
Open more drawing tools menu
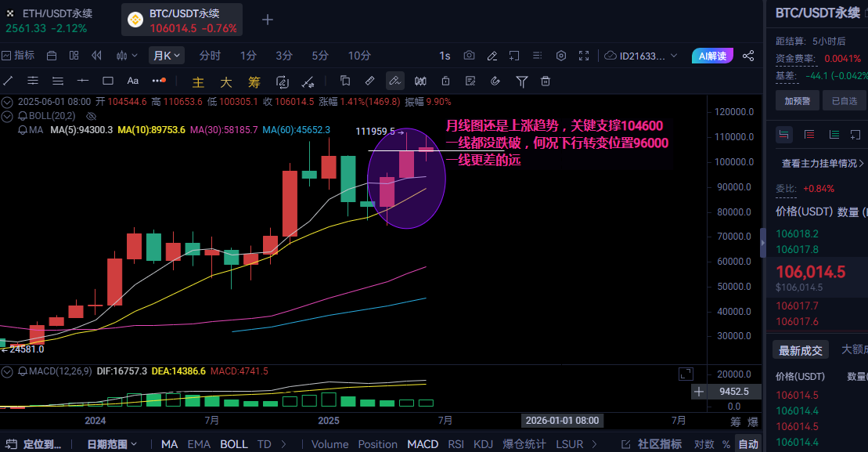(158, 81)
